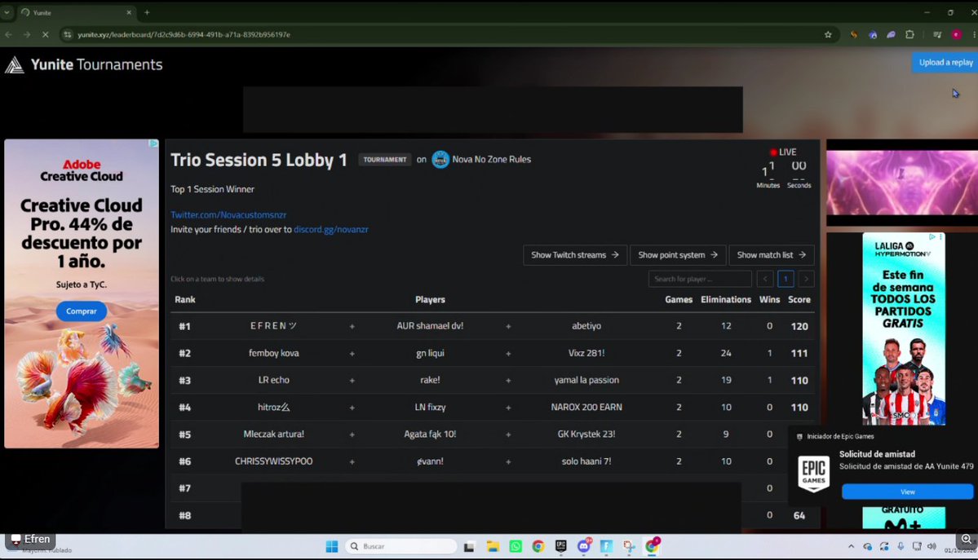
Task: Click player name GK Krystek 23!
Action: [586, 434]
